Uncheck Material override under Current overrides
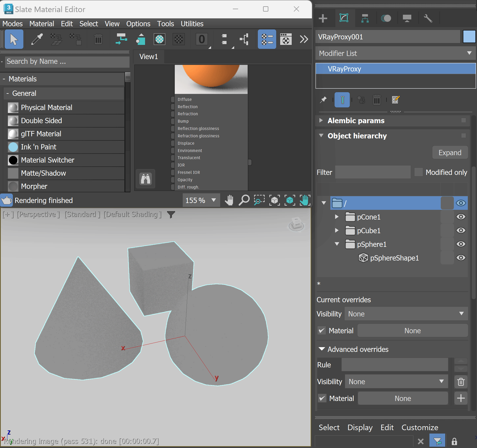The height and width of the screenshot is (448, 477). click(x=321, y=330)
